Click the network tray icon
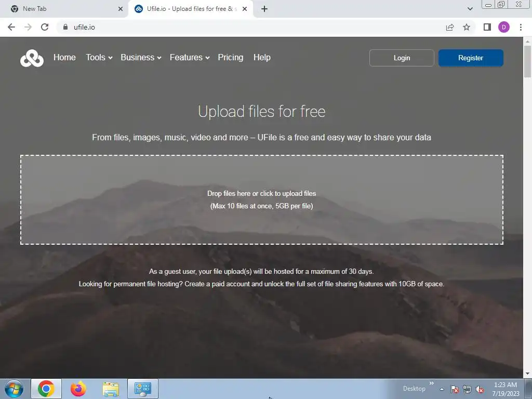Image resolution: width=532 pixels, height=399 pixels. click(x=467, y=389)
